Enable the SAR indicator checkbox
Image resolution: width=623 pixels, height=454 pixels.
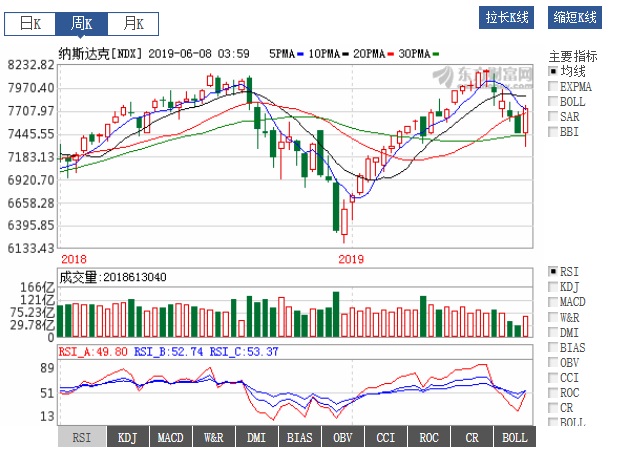553,117
